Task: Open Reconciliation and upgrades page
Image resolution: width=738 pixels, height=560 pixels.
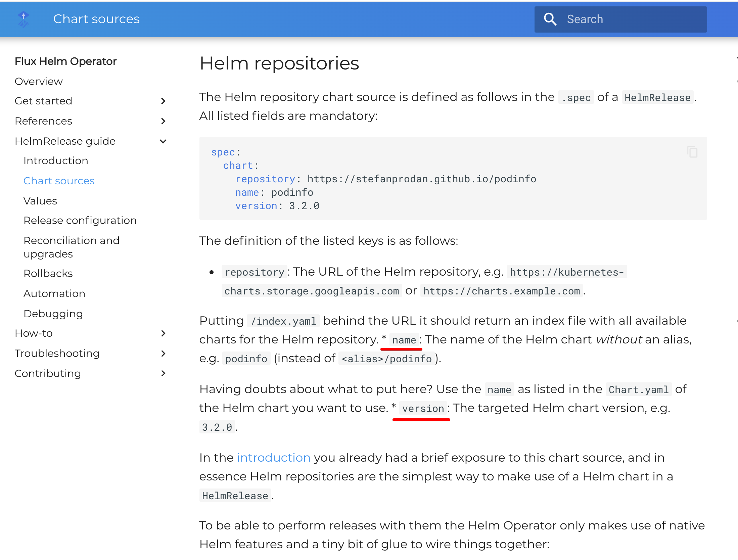Action: point(72,247)
